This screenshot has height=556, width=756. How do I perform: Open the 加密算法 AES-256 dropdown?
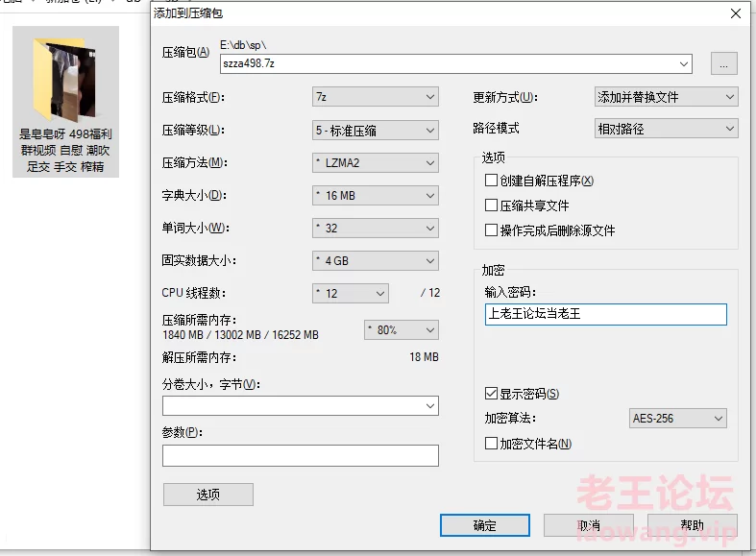coord(677,419)
